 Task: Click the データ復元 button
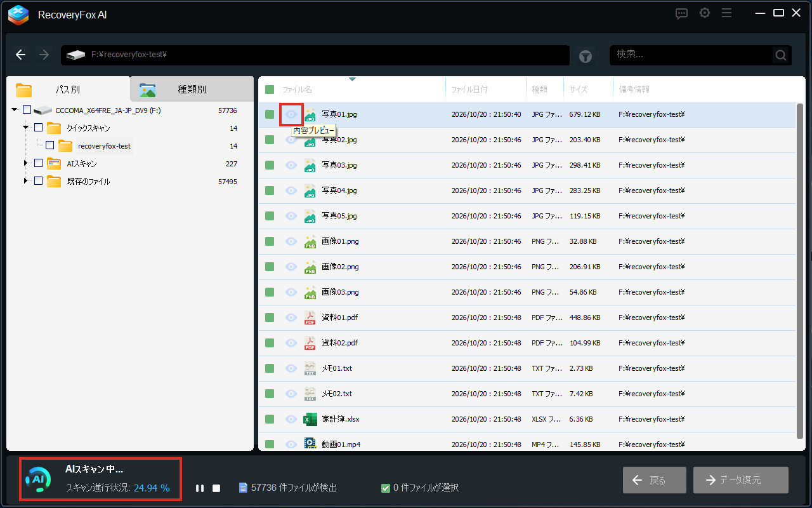click(x=741, y=480)
